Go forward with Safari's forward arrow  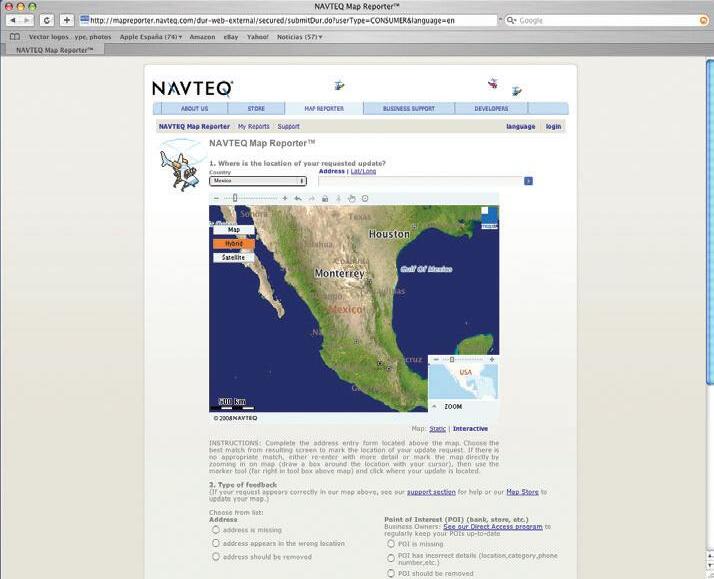pyautogui.click(x=27, y=20)
